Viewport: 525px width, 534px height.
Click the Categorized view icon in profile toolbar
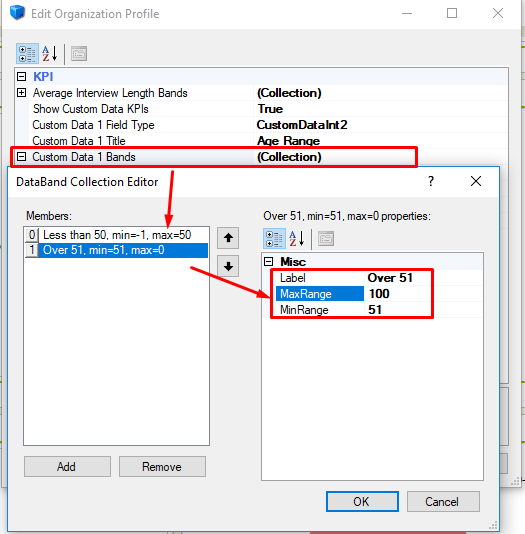pos(27,54)
